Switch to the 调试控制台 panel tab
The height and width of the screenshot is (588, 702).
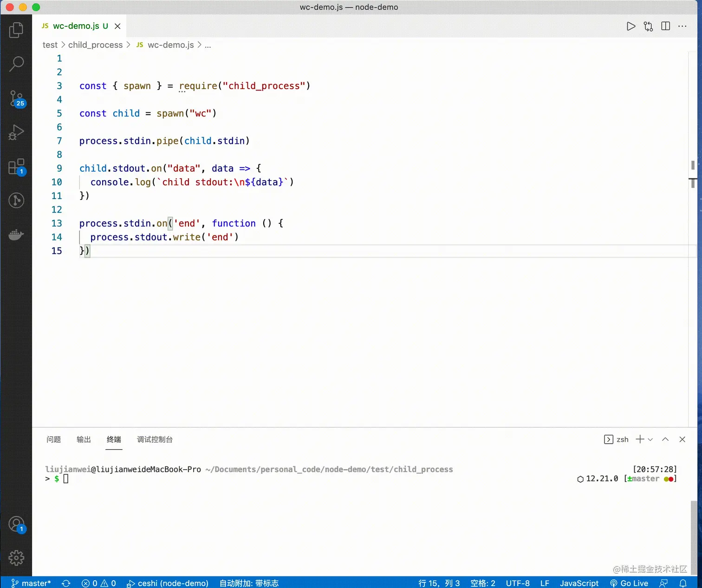pos(155,439)
